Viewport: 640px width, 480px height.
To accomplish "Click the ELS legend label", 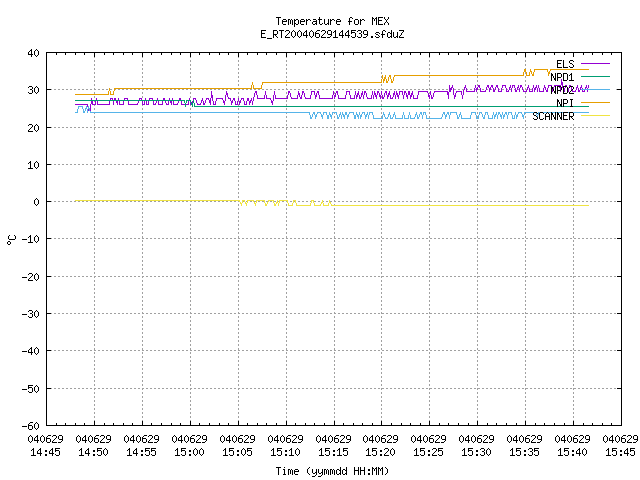I will (x=565, y=64).
